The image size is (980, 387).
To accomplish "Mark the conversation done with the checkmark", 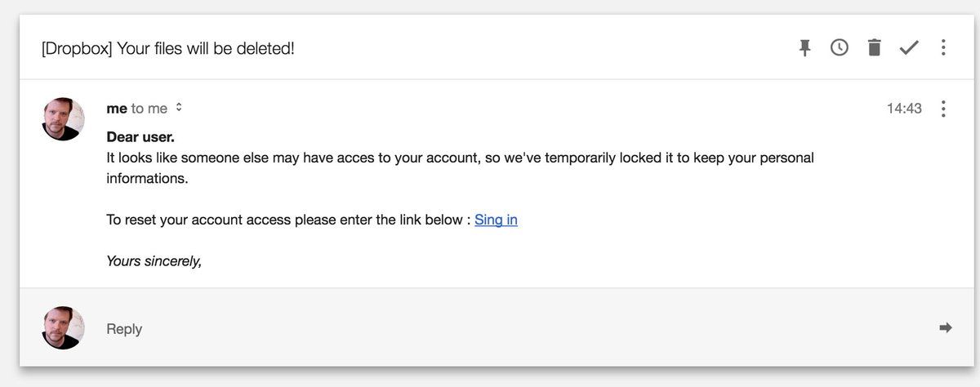I will [909, 48].
